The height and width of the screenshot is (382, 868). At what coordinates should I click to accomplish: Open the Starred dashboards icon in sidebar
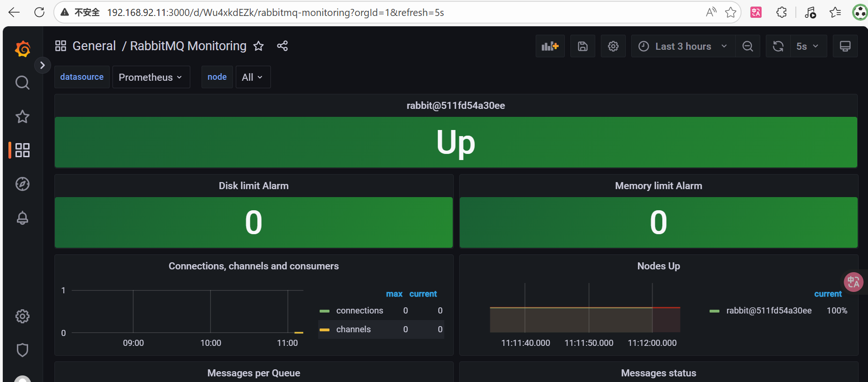pos(22,116)
